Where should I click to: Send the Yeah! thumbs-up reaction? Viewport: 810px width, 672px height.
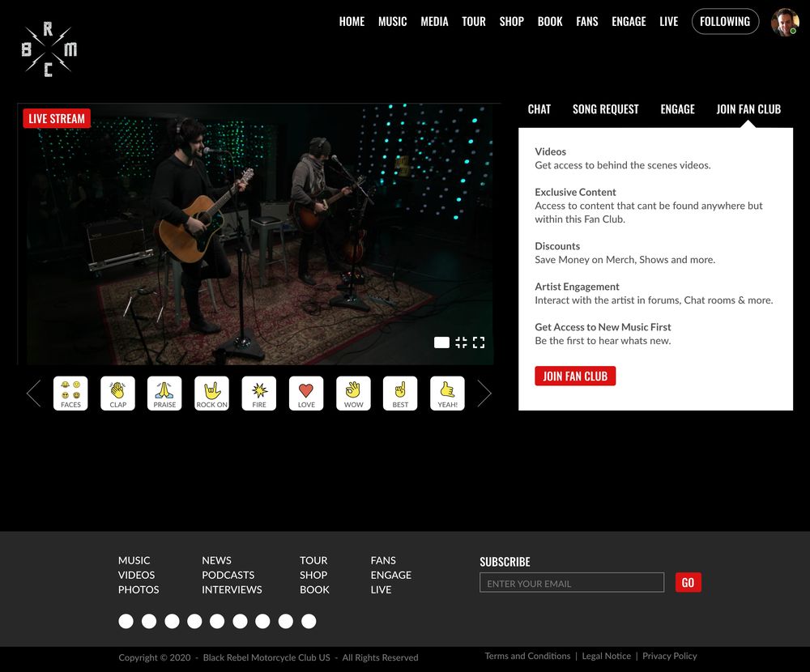tap(447, 393)
